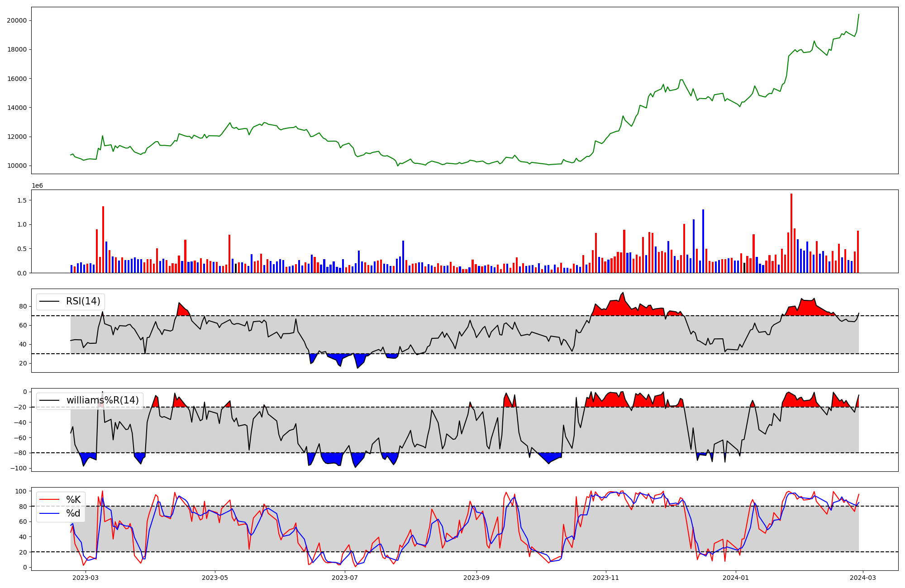Click the 20000 price axis label
This screenshot has width=905, height=588.
pyautogui.click(x=17, y=20)
